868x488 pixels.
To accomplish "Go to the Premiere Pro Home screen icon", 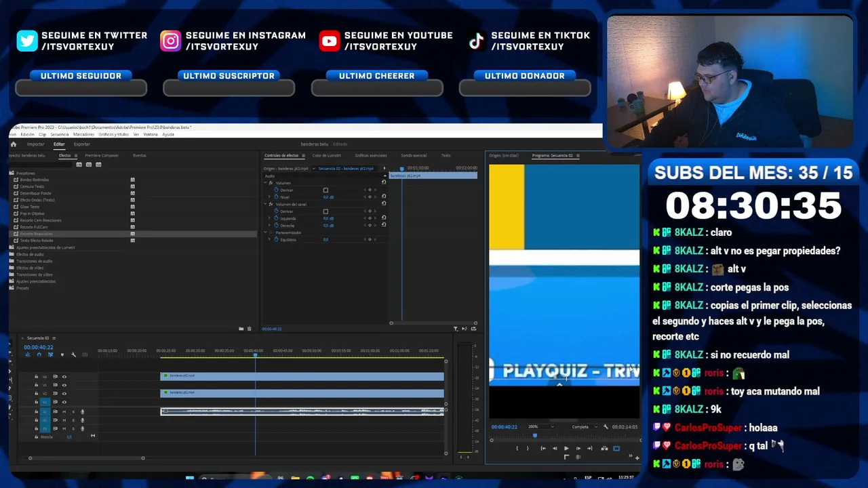I will (x=13, y=144).
